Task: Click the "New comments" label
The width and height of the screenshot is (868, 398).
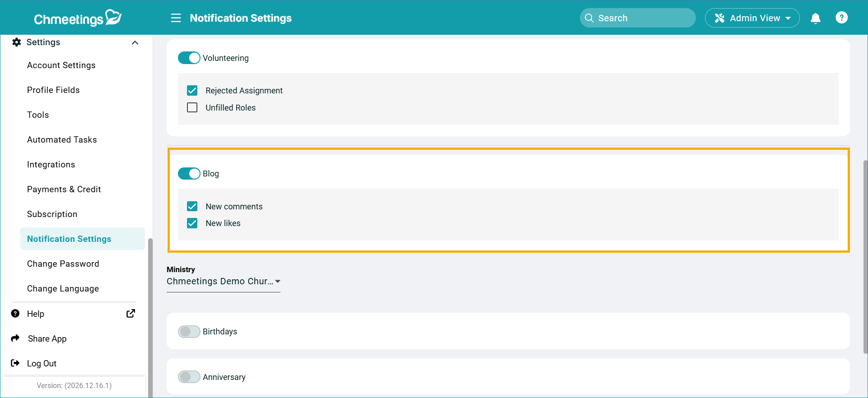Action: pos(234,206)
